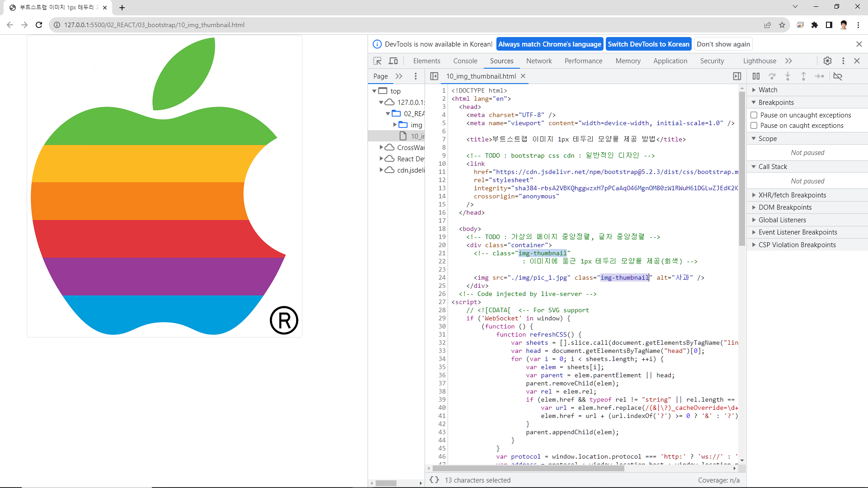Switch to the Network tab
The height and width of the screenshot is (488, 868).
pyautogui.click(x=539, y=61)
